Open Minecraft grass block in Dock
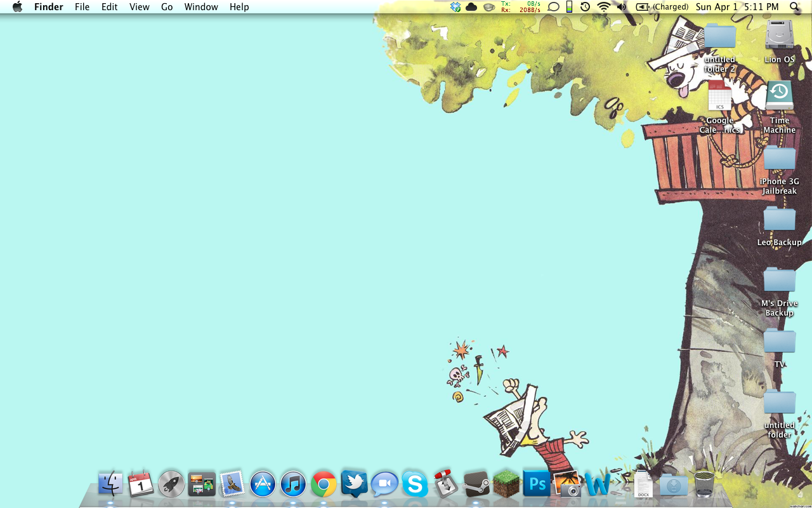The image size is (812, 508). [506, 483]
